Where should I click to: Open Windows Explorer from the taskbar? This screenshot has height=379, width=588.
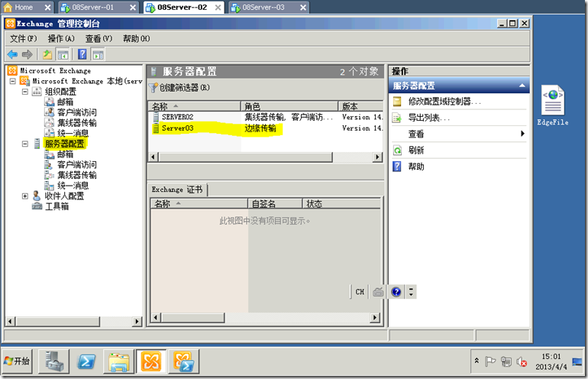pyautogui.click(x=119, y=361)
